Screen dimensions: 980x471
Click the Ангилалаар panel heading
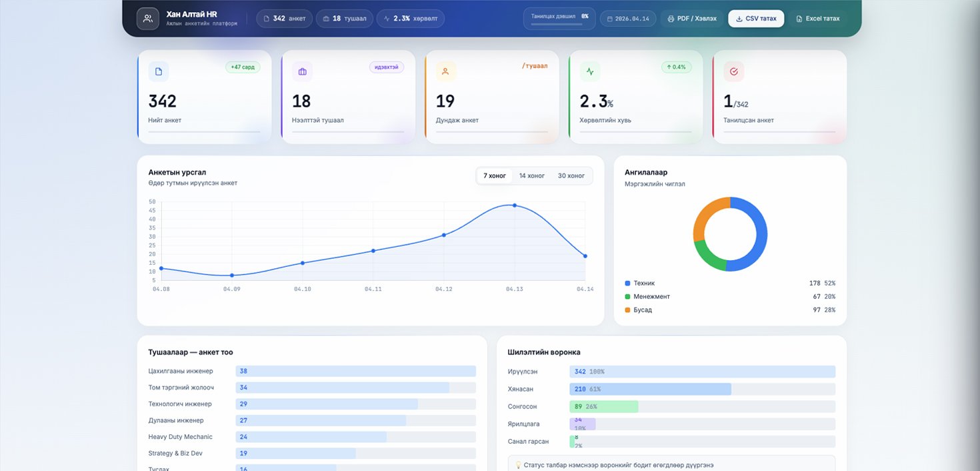point(646,173)
